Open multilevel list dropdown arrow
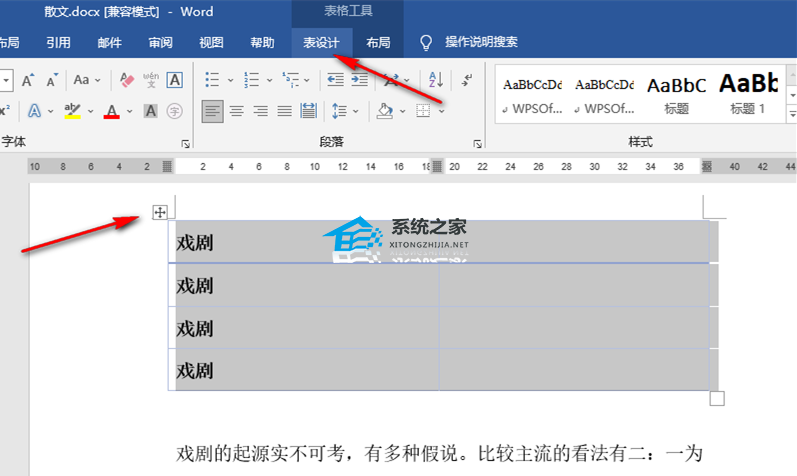 pyautogui.click(x=306, y=80)
